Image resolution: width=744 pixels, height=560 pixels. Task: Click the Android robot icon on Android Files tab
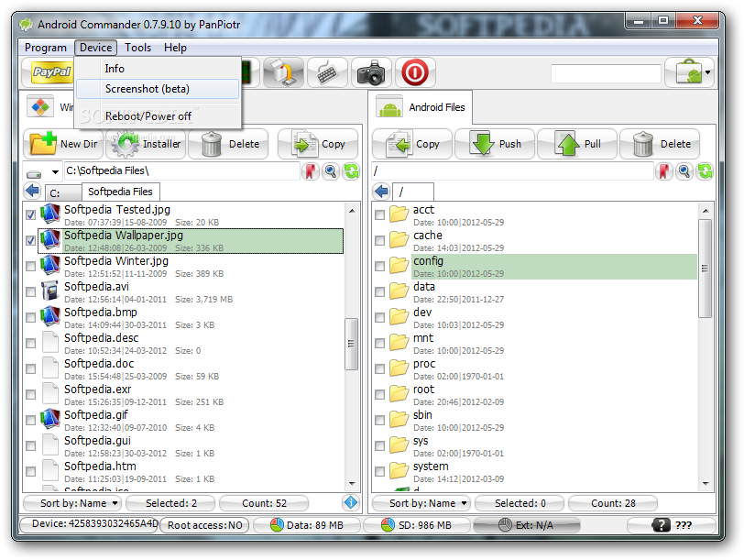390,108
